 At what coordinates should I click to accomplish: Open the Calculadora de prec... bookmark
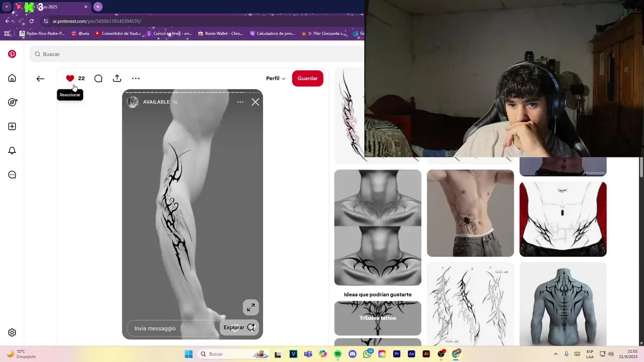272,34
